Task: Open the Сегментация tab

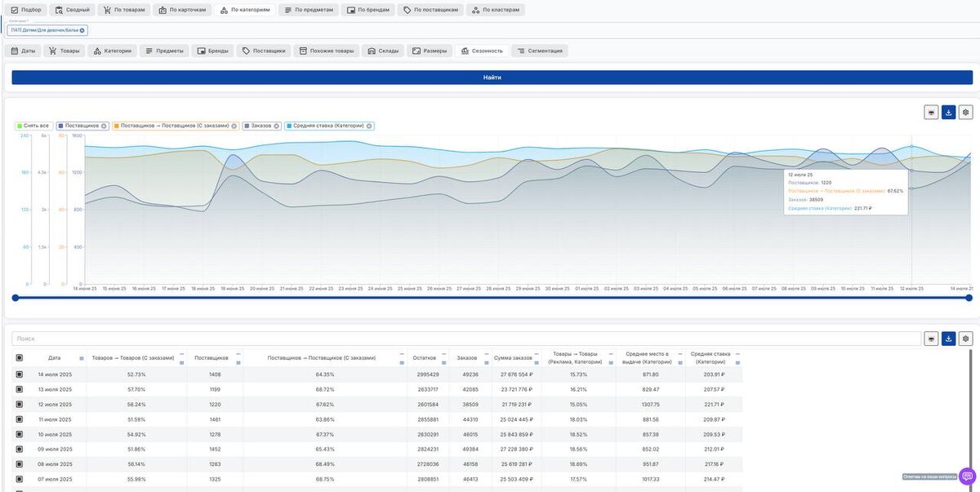Action: (540, 51)
